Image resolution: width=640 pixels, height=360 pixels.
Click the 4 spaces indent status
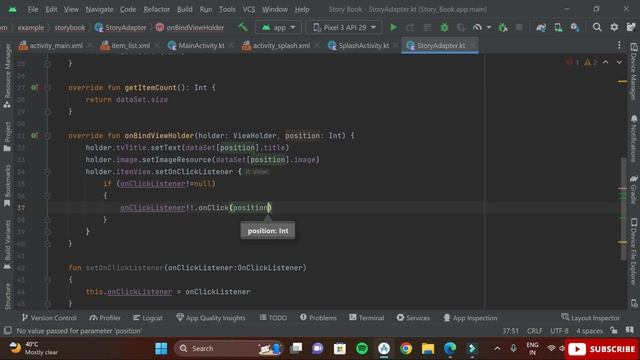point(589,331)
